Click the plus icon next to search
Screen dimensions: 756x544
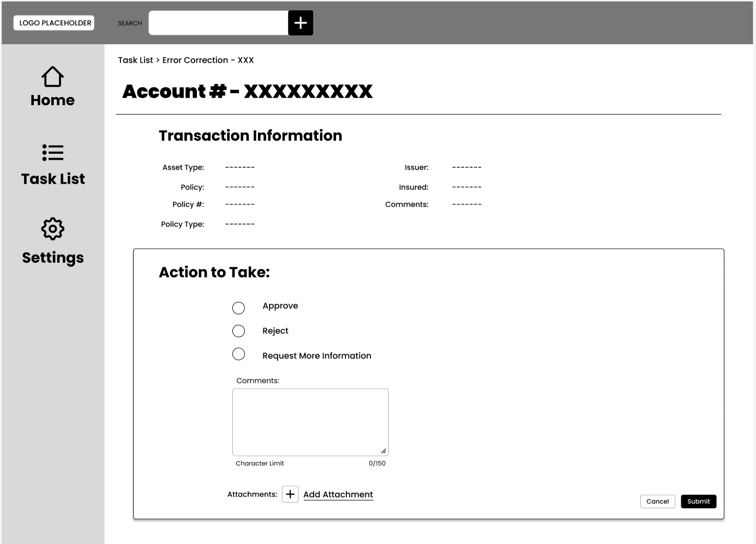point(301,22)
